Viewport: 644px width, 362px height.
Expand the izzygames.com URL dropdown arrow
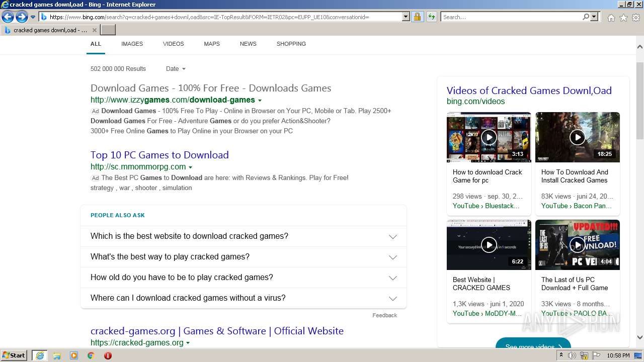(x=260, y=101)
